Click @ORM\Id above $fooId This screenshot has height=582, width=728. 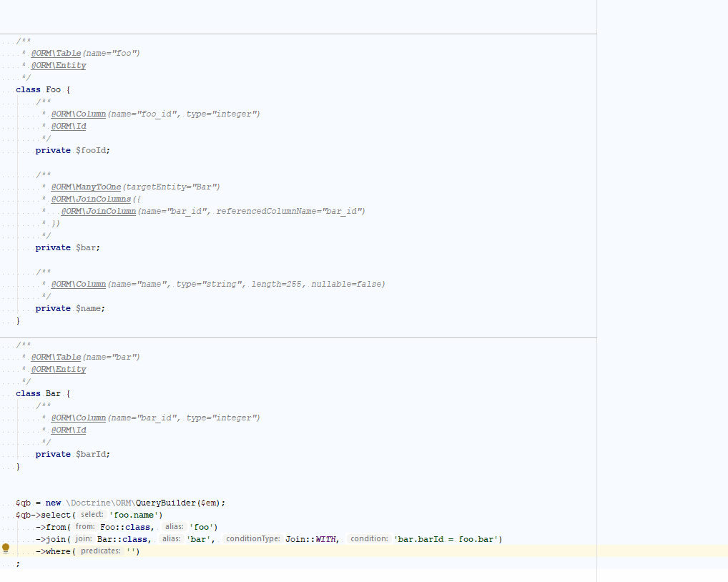[69, 127]
